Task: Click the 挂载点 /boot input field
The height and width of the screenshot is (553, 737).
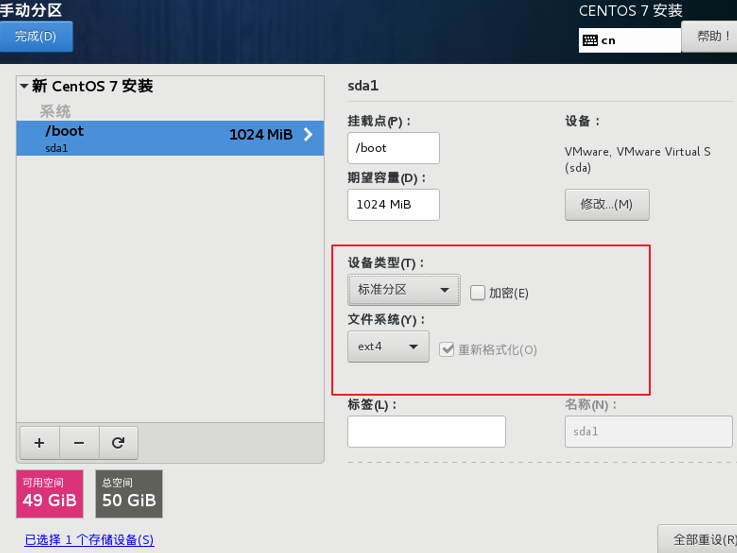Action: [x=393, y=148]
